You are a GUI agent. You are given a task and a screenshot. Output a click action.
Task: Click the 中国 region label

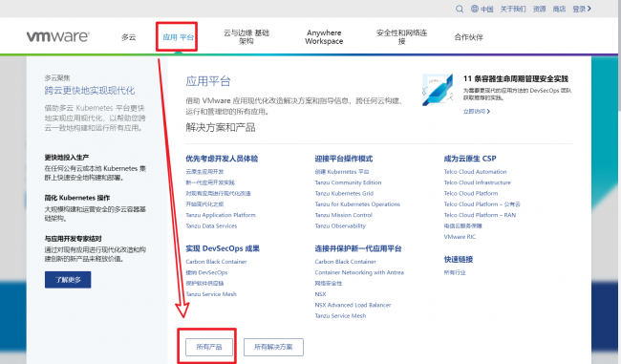[486, 9]
